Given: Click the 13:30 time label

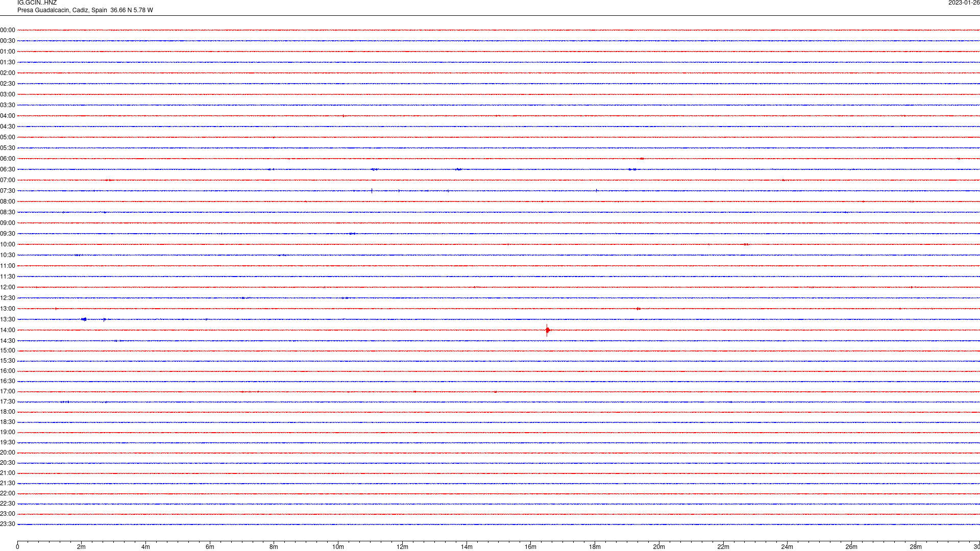Looking at the screenshot, I should tap(8, 319).
